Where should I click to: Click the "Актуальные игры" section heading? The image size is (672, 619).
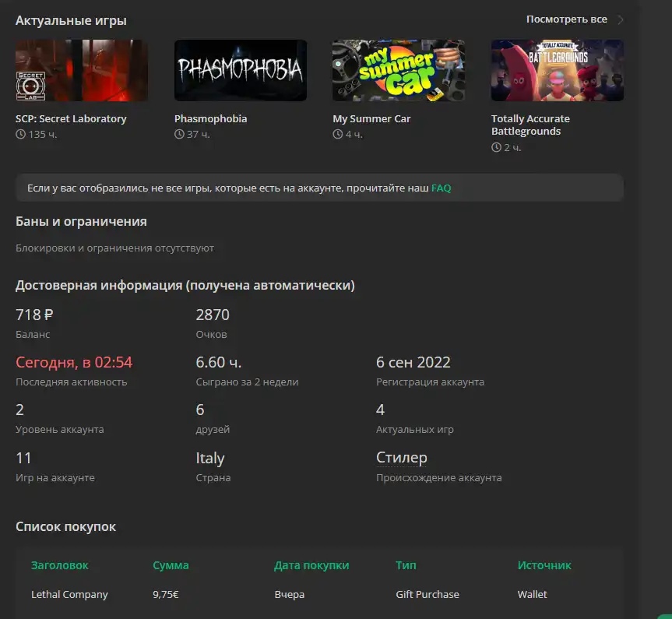[71, 20]
